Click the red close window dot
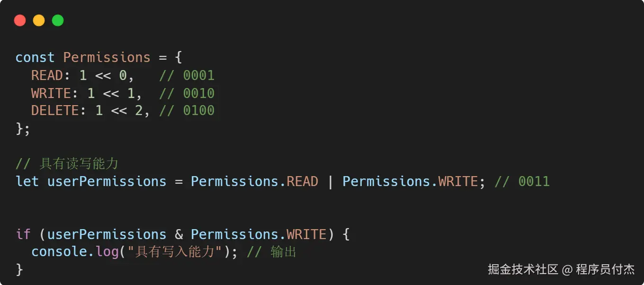Image resolution: width=644 pixels, height=285 pixels. click(x=20, y=20)
